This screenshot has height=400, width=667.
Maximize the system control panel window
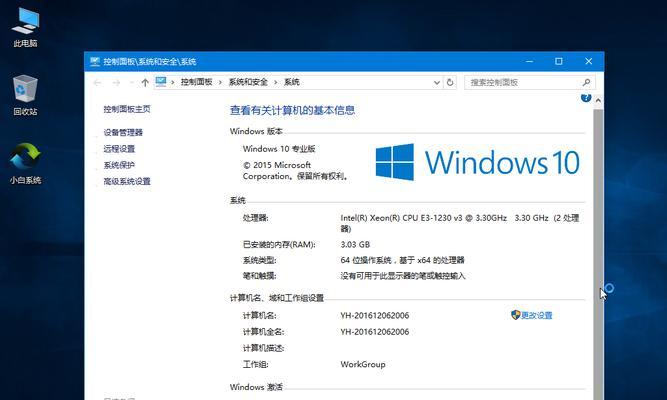click(x=559, y=61)
